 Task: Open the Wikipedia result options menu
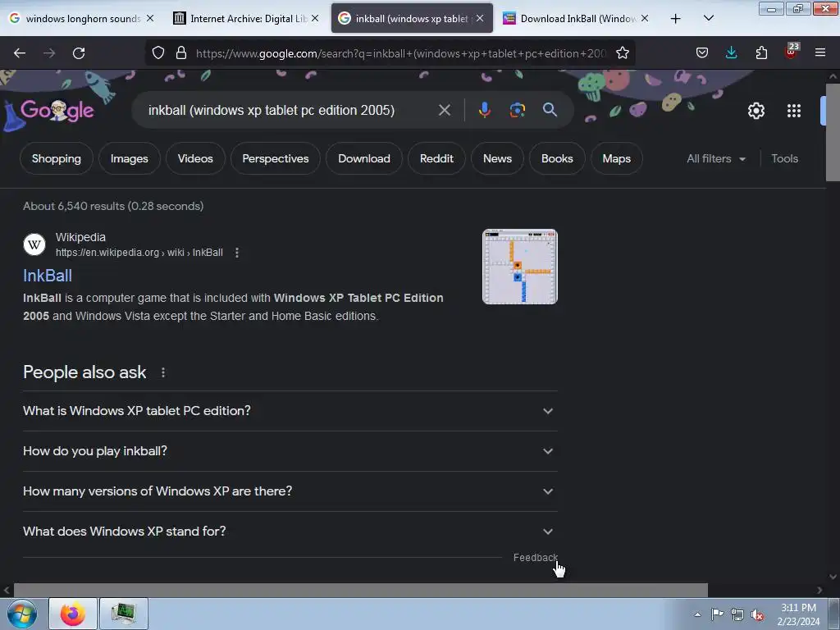coord(237,253)
